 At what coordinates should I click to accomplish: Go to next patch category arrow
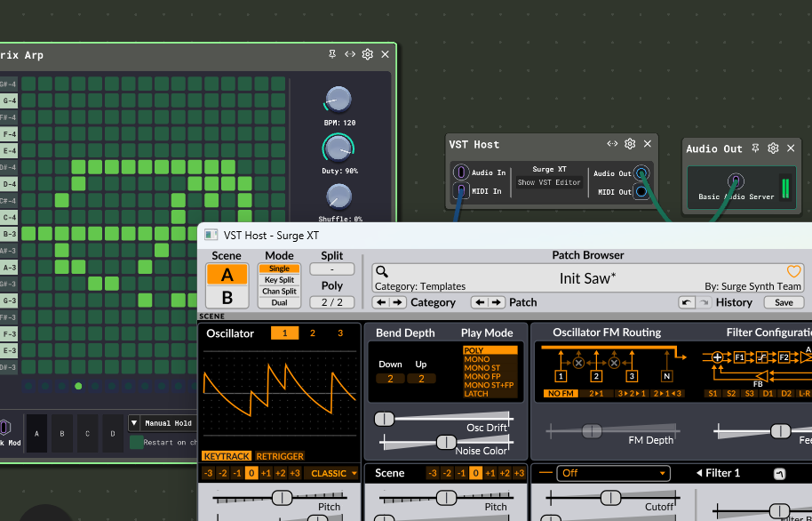pos(397,302)
